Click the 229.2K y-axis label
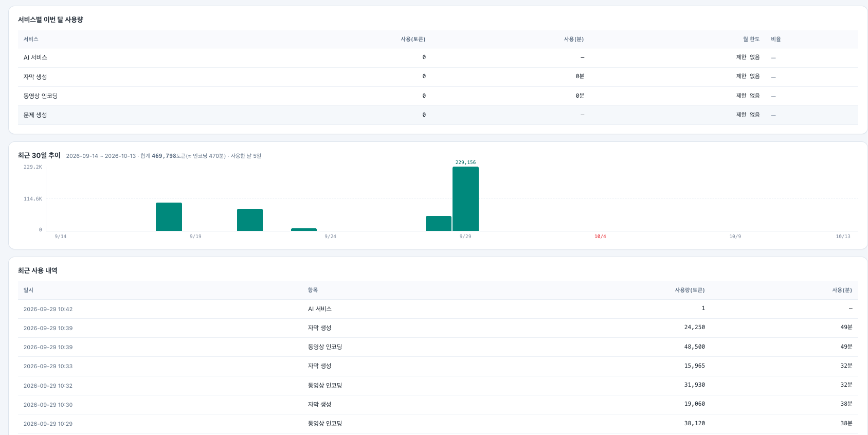The height and width of the screenshot is (435, 868). [x=33, y=167]
